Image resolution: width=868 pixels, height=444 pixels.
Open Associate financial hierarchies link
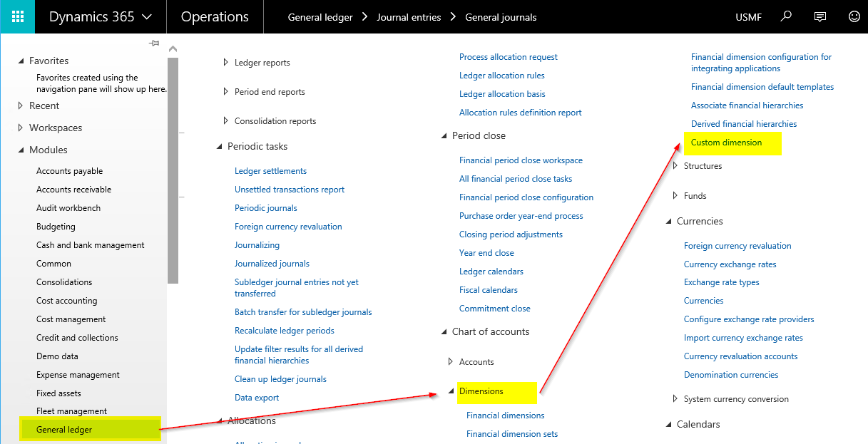coord(747,105)
